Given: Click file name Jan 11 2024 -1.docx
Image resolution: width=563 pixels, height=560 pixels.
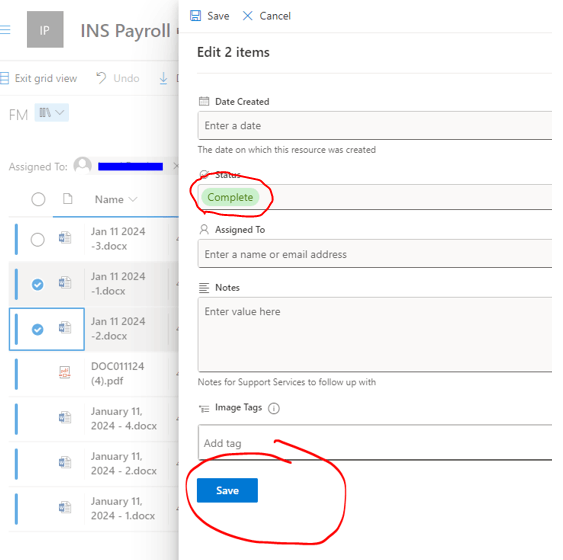Looking at the screenshot, I should point(118,284).
